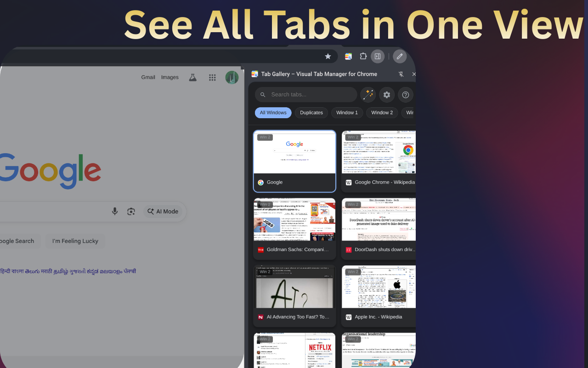Select the All Windows filter
Screen dimensions: 588x368
click(273, 113)
